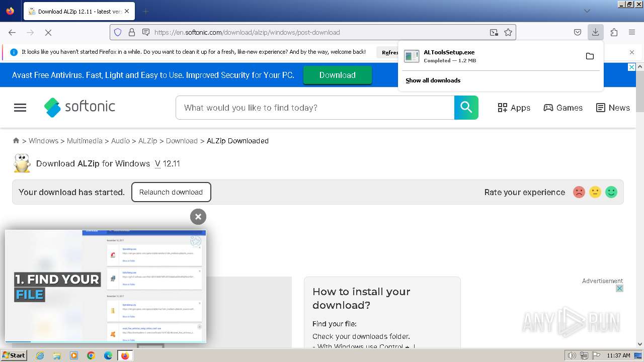Click the How to install your download heading
The width and height of the screenshot is (644, 362).
click(361, 298)
